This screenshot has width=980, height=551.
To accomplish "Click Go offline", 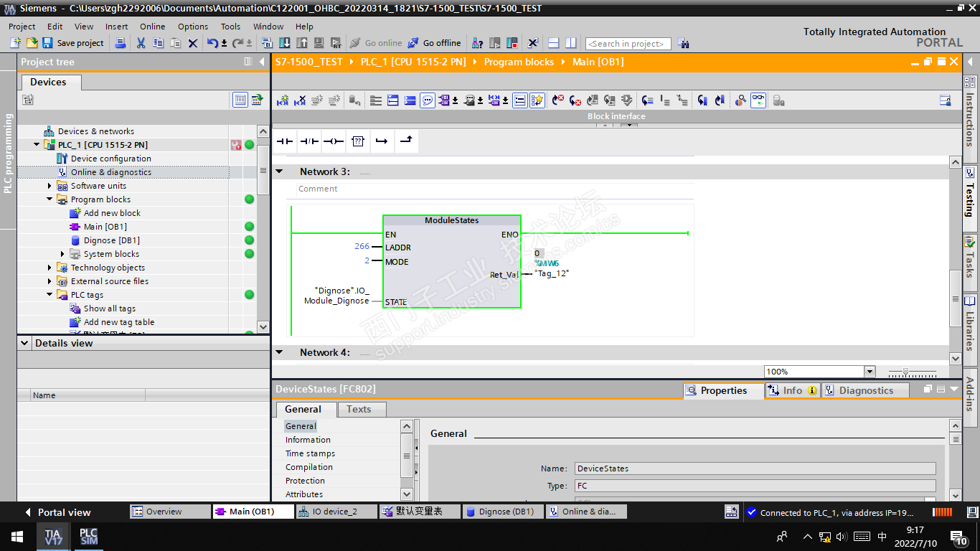I will point(435,43).
